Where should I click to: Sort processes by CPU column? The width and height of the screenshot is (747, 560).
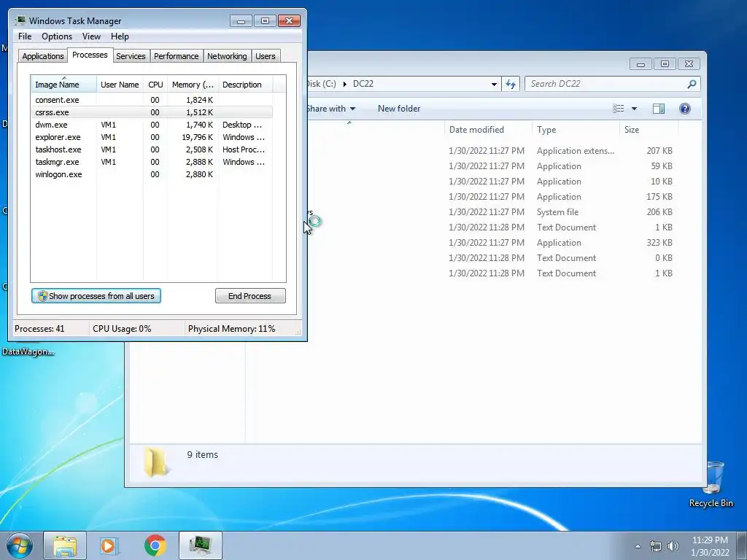(155, 85)
